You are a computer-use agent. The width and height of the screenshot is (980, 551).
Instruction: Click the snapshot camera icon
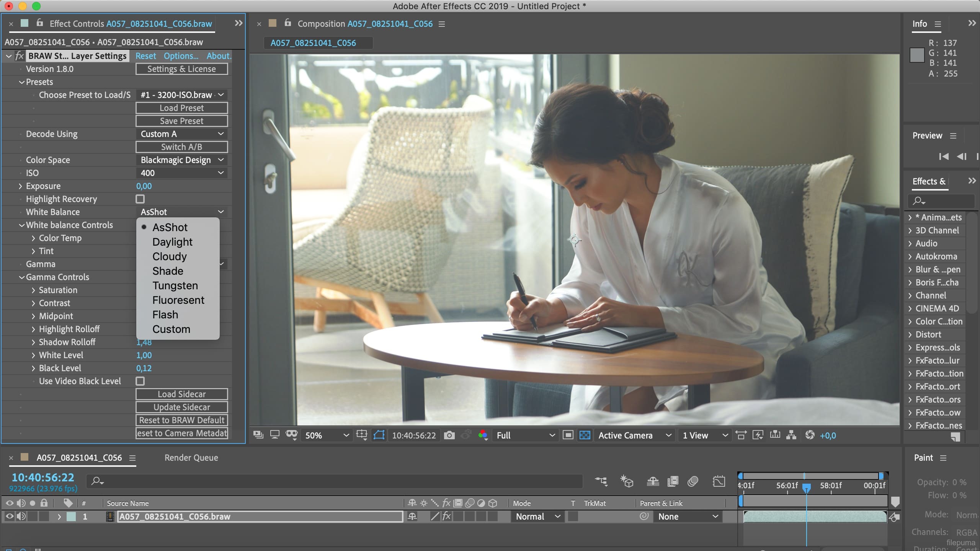coord(449,435)
